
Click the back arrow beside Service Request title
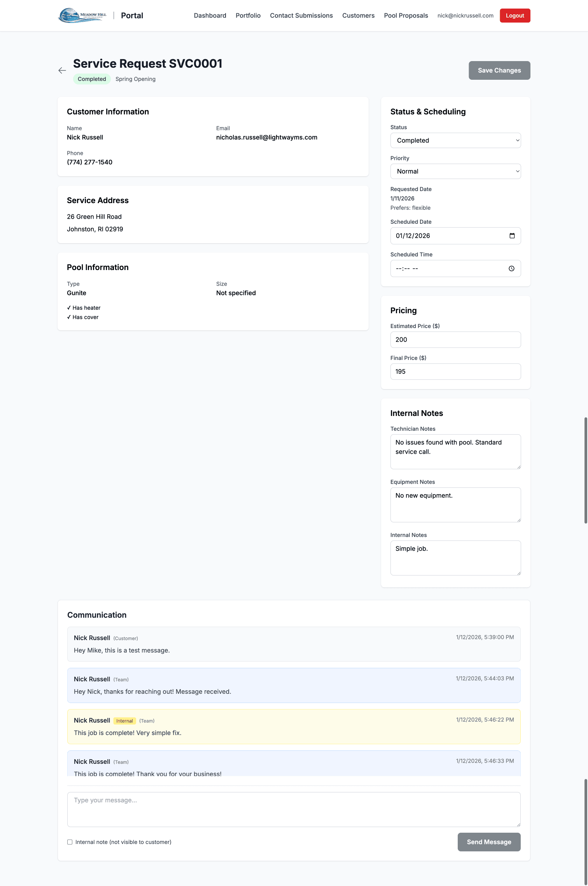(62, 70)
